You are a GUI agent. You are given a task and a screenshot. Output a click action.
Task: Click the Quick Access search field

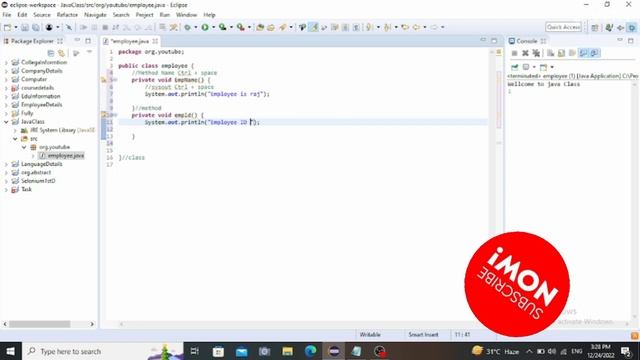tap(563, 27)
